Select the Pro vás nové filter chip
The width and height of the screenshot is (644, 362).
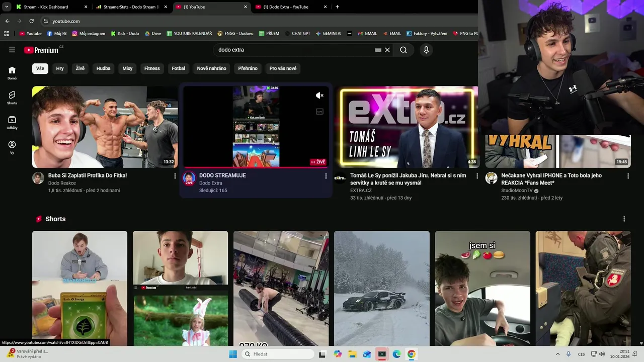(x=283, y=68)
